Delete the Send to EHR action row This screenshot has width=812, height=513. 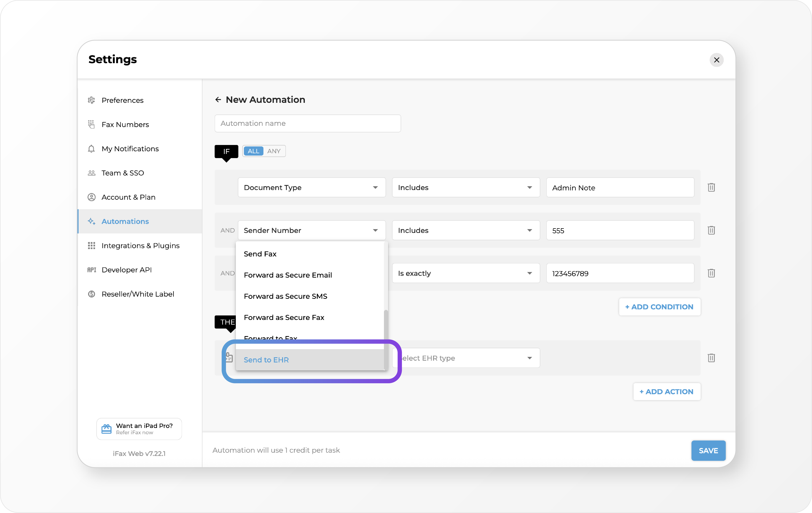coord(711,358)
